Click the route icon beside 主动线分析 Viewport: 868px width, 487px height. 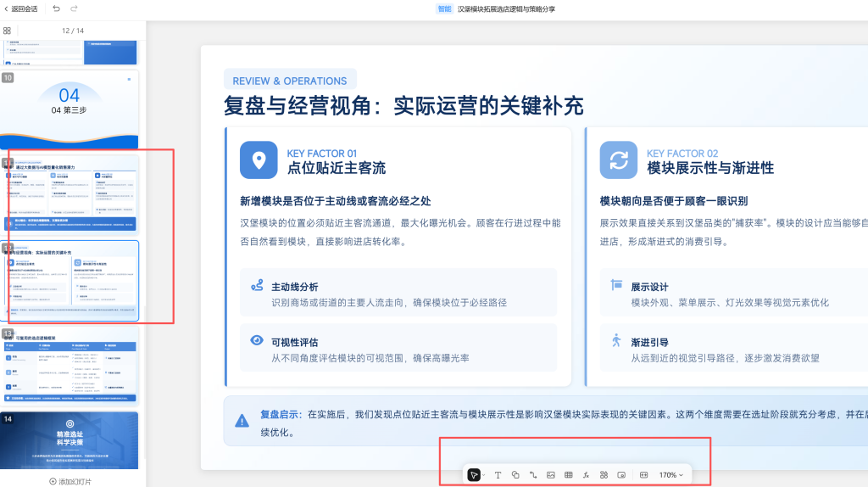point(257,286)
